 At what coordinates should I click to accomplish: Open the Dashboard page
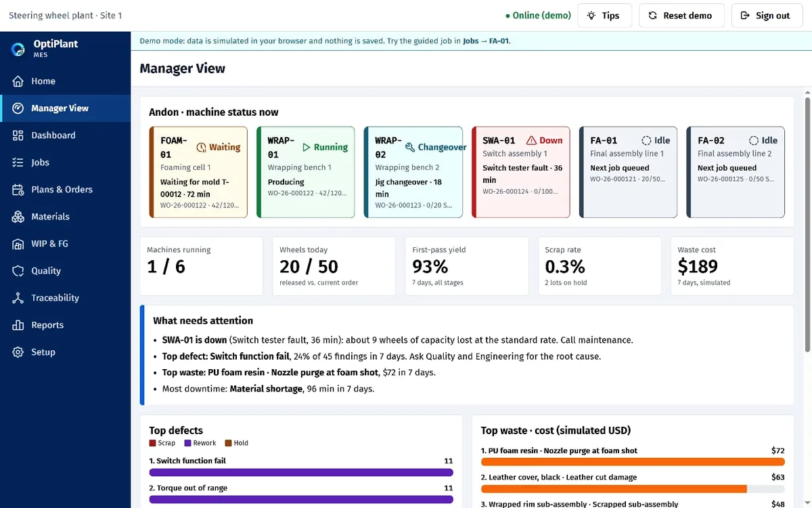point(65,135)
